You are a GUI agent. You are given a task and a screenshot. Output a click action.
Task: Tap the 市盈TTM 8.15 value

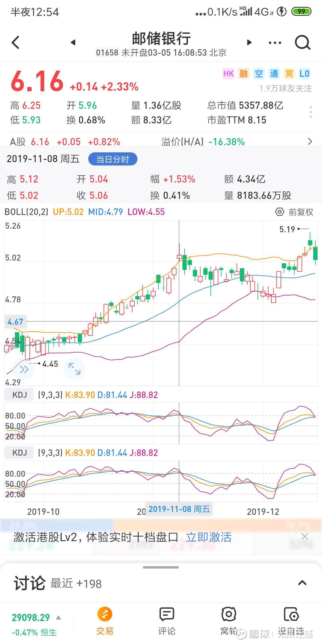click(x=237, y=120)
